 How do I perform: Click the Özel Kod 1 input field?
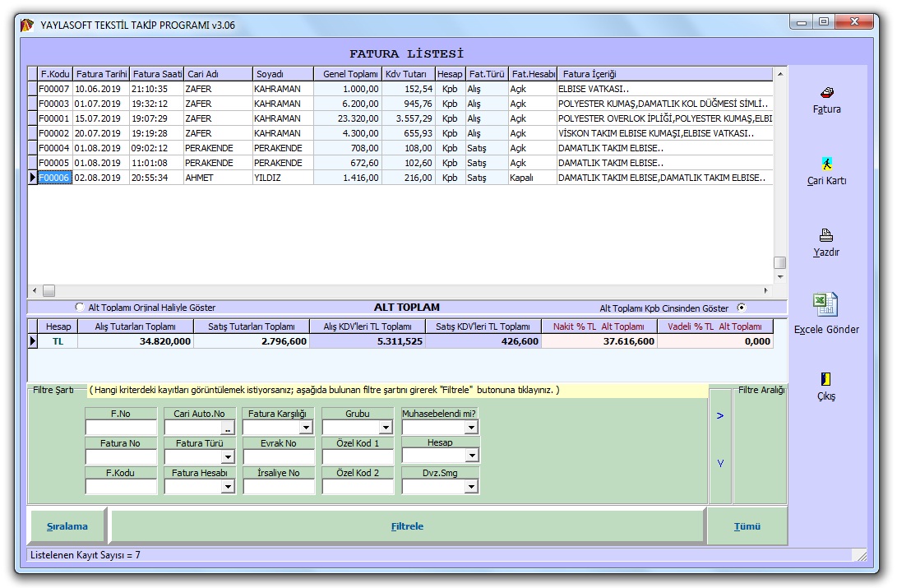coord(358,456)
